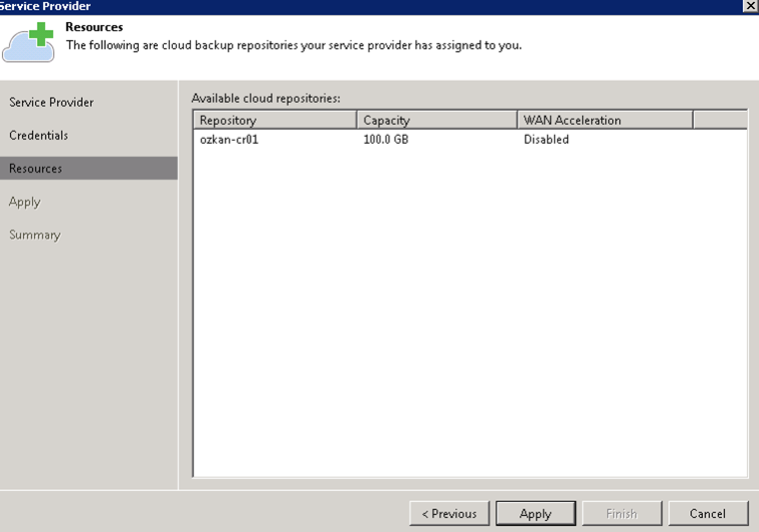Click the Apply button
This screenshot has height=532, width=759.
point(536,514)
